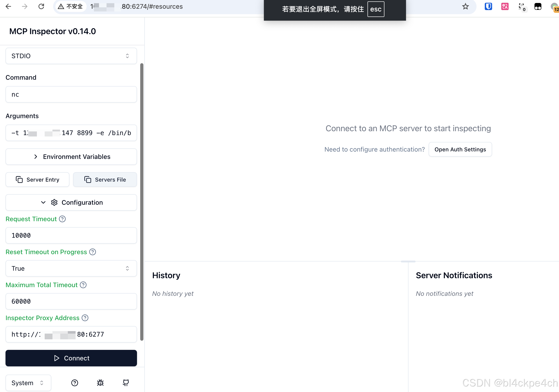Click the Request Timeout help icon

coord(62,219)
